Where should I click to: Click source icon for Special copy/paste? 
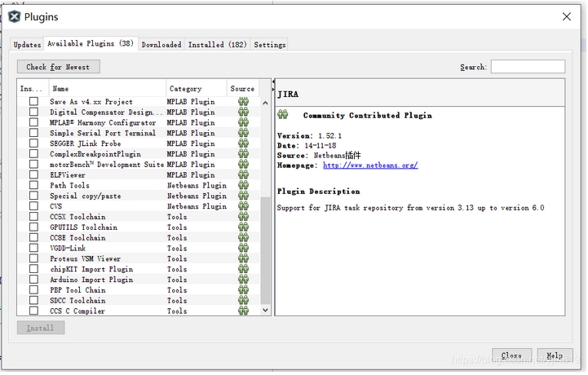[243, 196]
